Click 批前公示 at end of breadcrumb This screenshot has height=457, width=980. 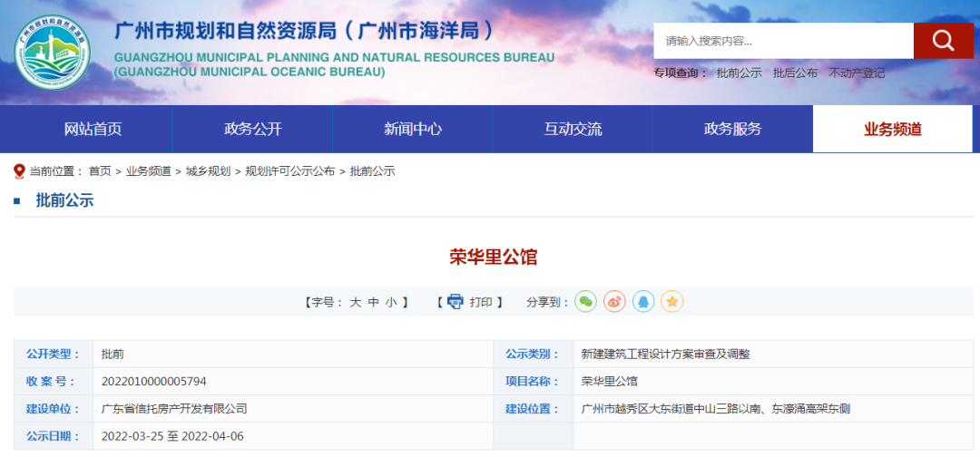click(373, 171)
